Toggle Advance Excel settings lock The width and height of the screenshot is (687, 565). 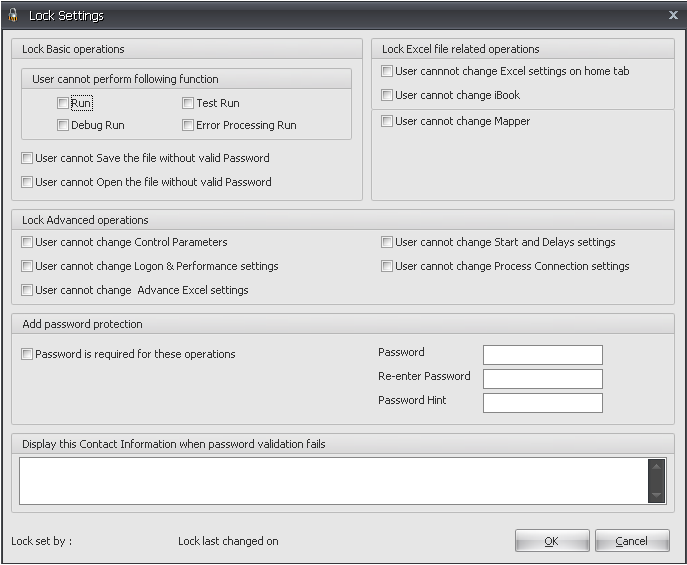point(27,290)
